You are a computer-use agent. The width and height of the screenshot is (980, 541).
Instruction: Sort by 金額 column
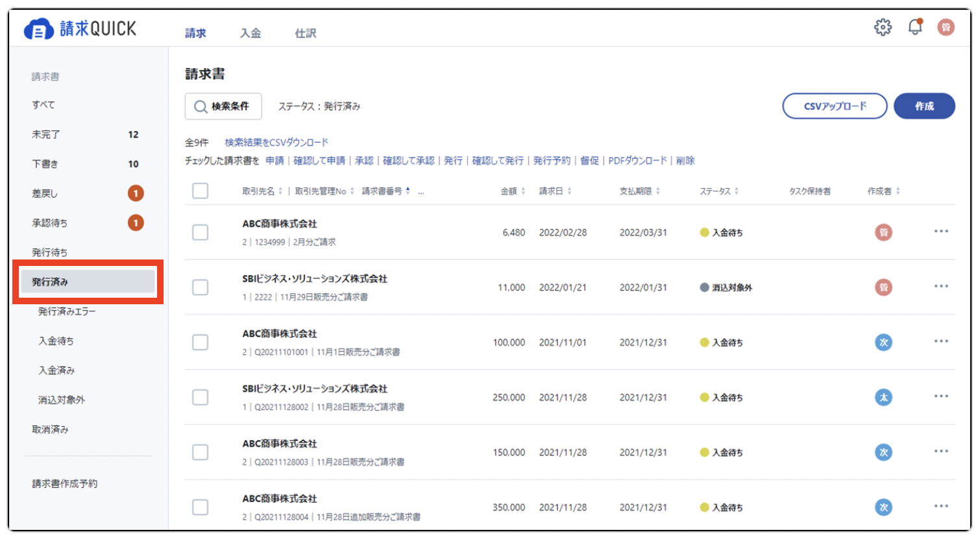(x=513, y=191)
